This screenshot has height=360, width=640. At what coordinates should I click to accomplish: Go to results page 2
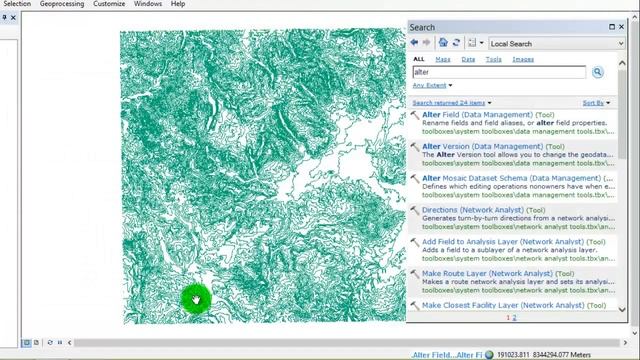(x=514, y=318)
